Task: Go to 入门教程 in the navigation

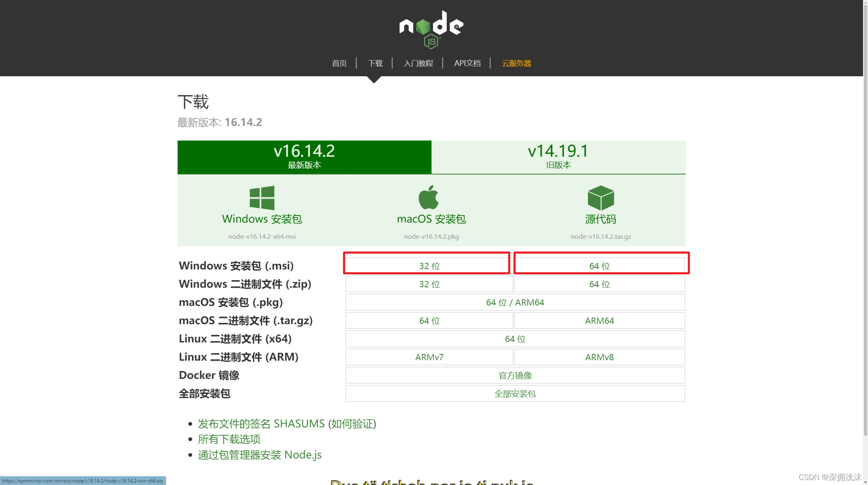Action: [418, 63]
